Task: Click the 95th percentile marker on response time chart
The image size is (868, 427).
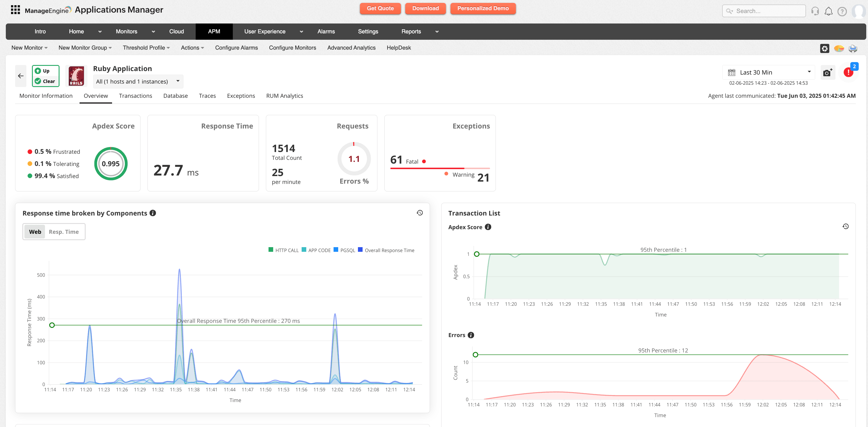Action: [x=52, y=325]
